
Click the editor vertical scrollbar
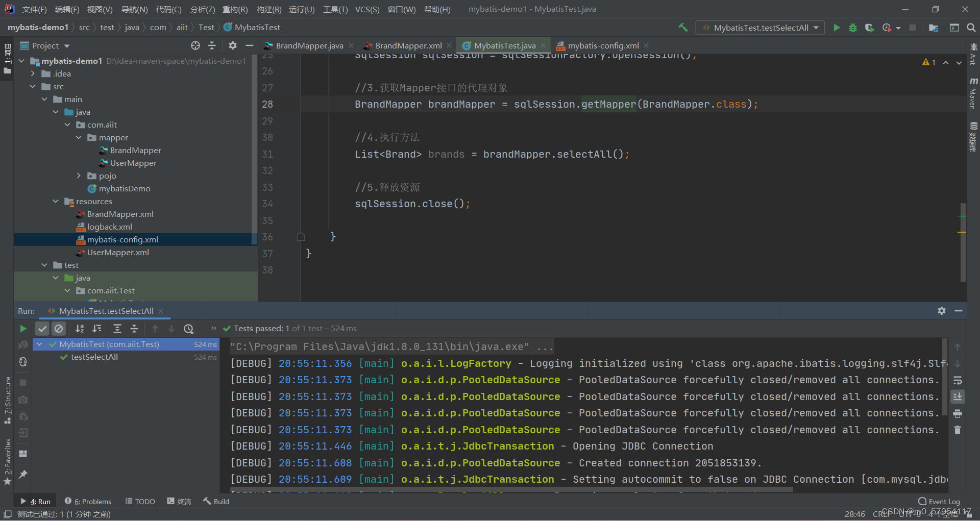pyautogui.click(x=963, y=242)
